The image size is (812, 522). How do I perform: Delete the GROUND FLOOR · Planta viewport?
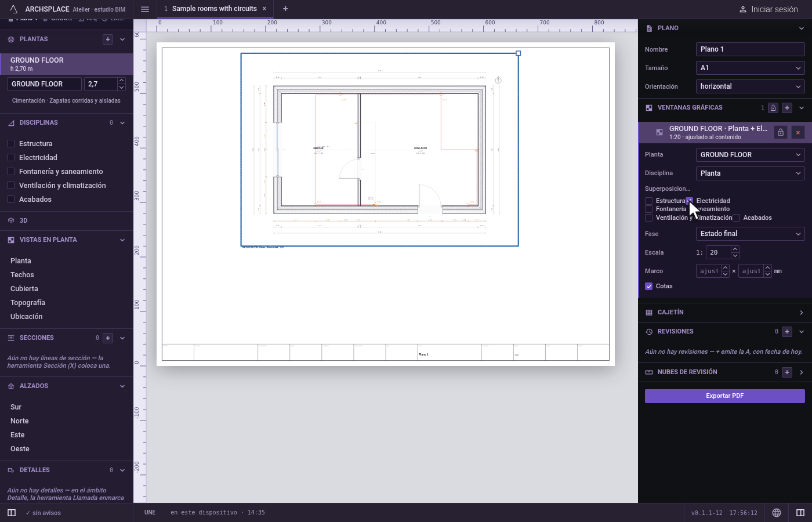(x=798, y=132)
